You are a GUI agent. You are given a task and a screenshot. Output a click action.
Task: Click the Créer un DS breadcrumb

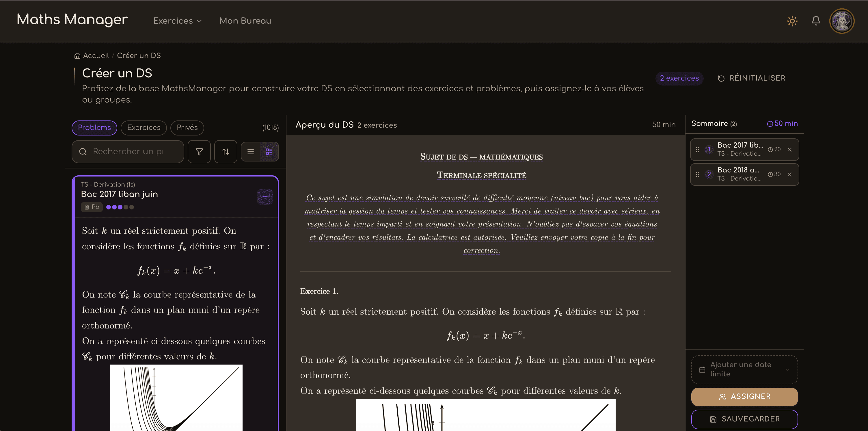pyautogui.click(x=139, y=55)
